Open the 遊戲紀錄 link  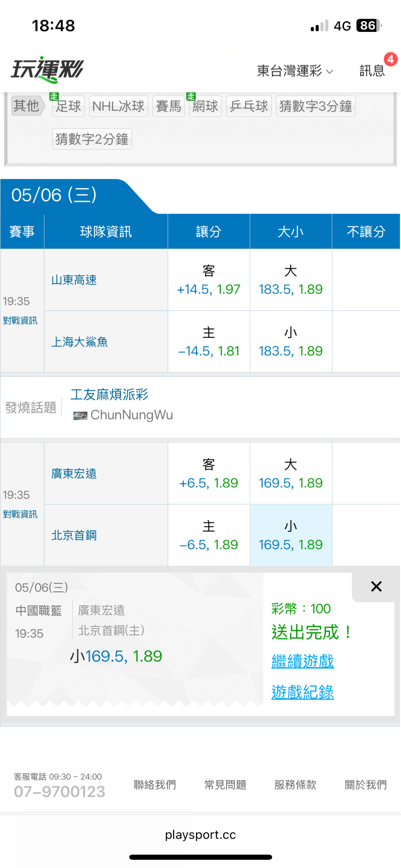tap(303, 692)
